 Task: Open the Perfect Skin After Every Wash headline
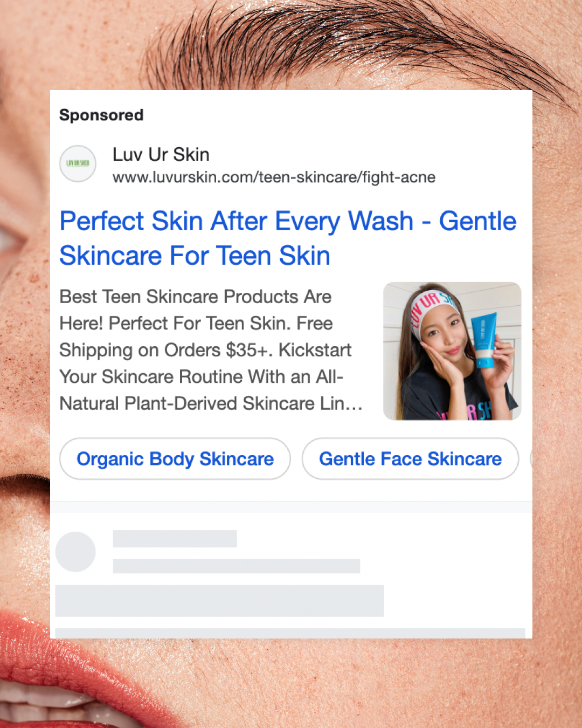(288, 238)
